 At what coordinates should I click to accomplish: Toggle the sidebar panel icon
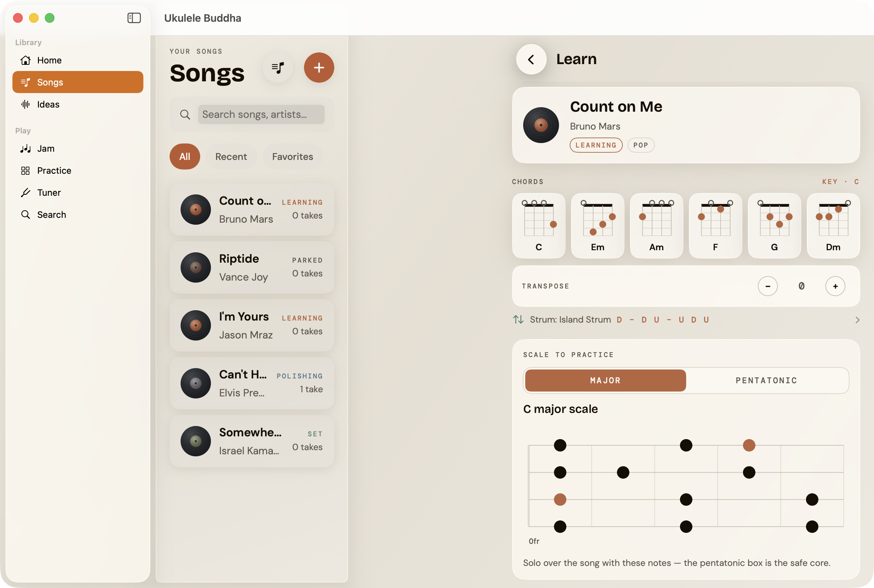point(134,18)
